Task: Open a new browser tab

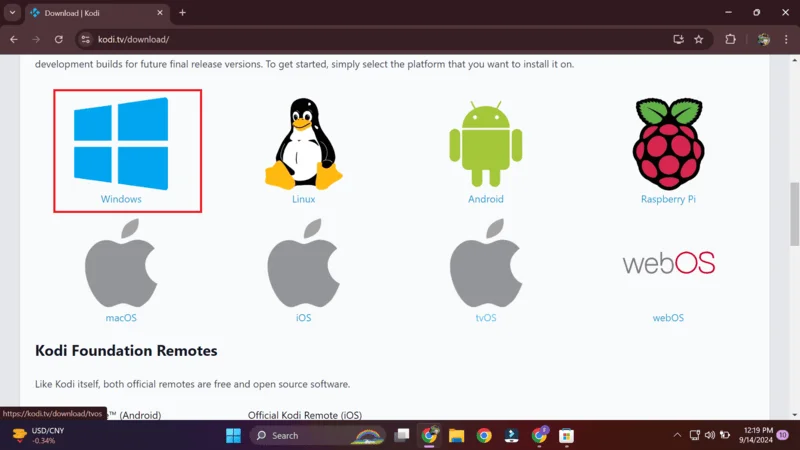Action: click(182, 13)
